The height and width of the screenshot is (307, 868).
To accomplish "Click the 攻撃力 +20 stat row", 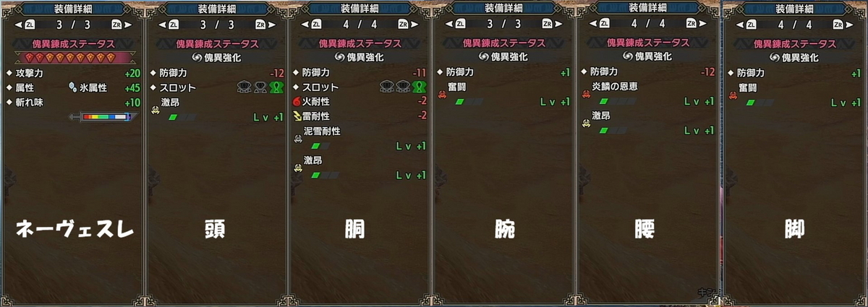I will (x=72, y=73).
